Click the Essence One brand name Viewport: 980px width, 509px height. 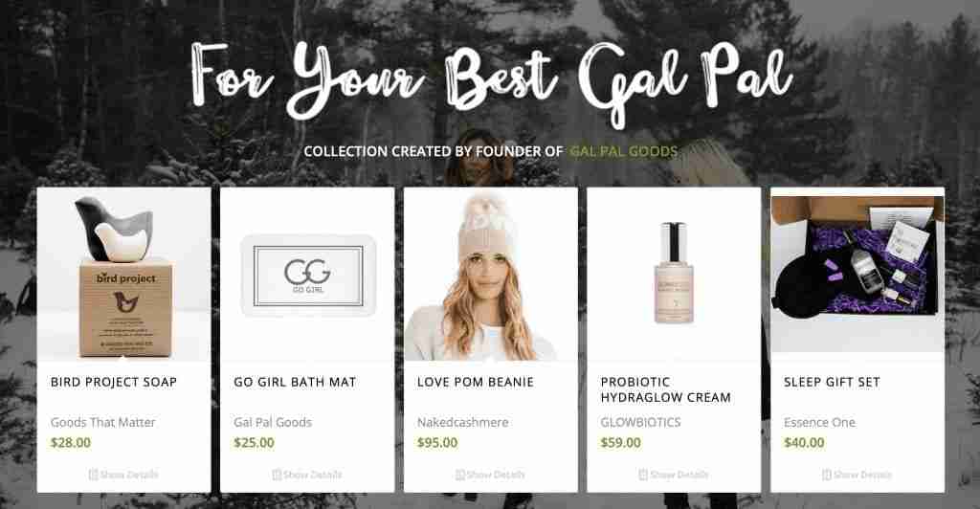[x=819, y=422]
